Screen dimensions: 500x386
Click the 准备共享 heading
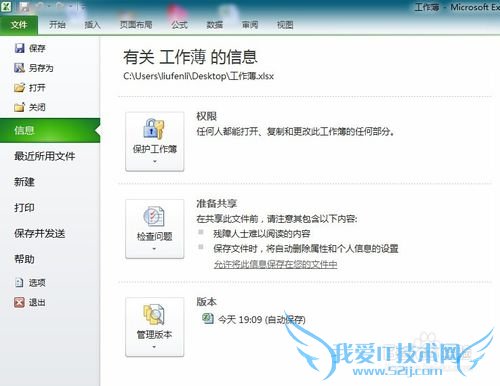click(217, 203)
